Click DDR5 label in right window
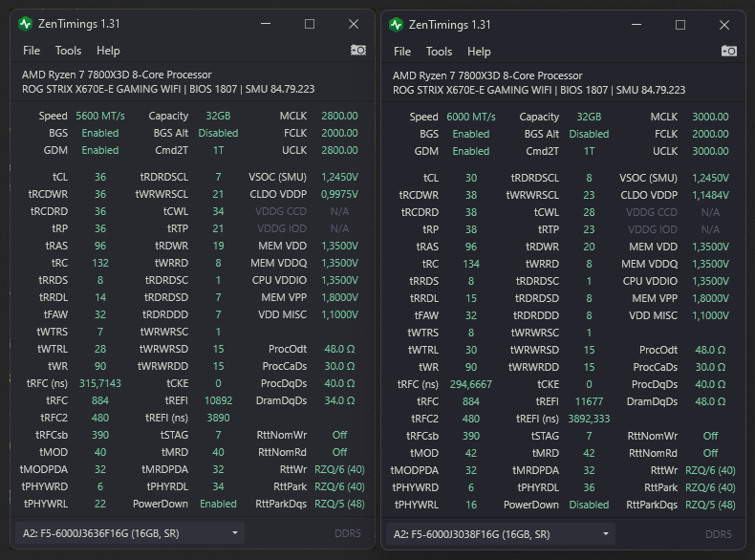This screenshot has width=755, height=560. [718, 534]
